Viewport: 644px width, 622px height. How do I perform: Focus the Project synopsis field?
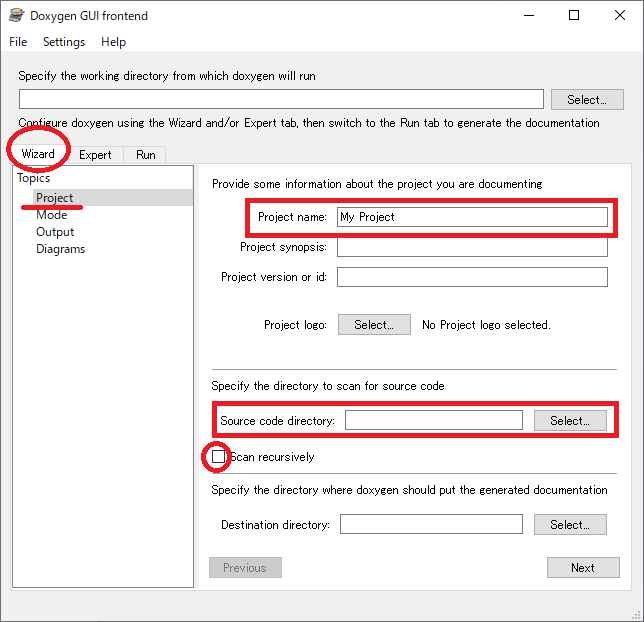coord(472,247)
